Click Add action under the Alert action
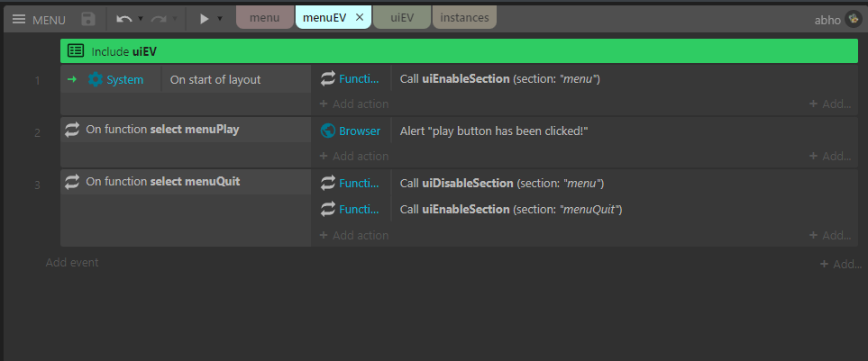The width and height of the screenshot is (868, 361). click(x=354, y=156)
